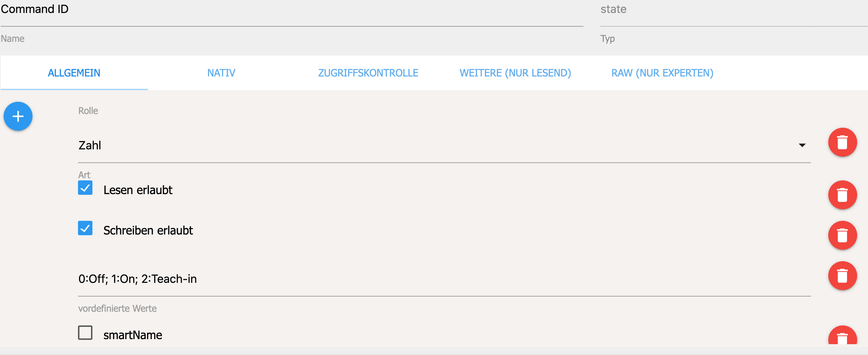Select the ALLGEMEIN tab

point(74,73)
